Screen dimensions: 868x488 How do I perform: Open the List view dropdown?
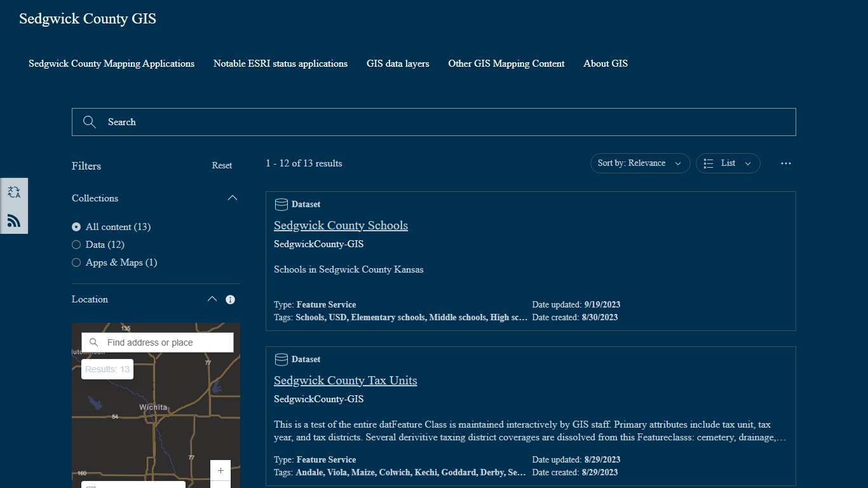(747, 163)
